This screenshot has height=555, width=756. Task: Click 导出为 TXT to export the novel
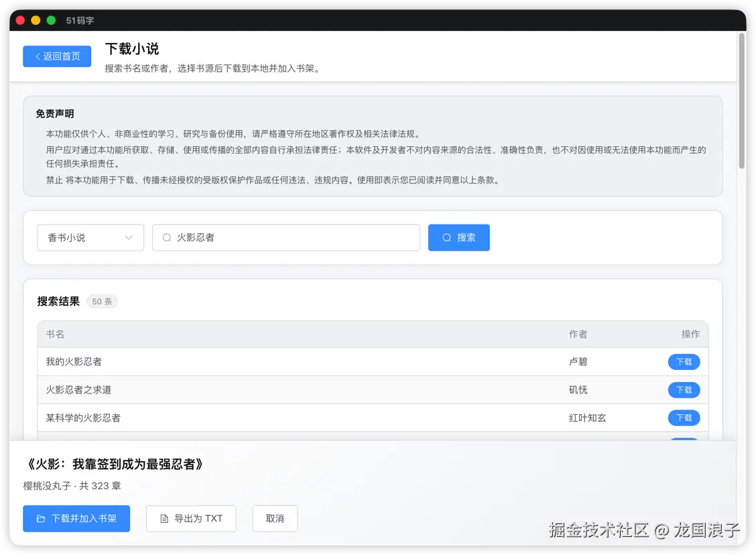(x=191, y=518)
